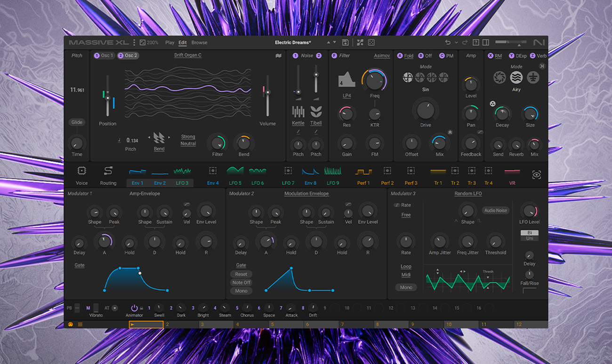Click the mutate preset icon

360,42
